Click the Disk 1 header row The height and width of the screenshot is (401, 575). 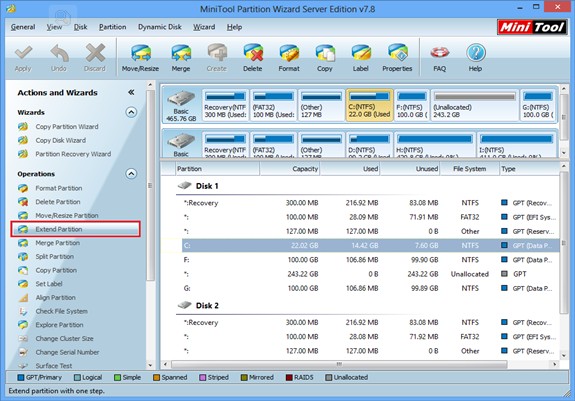367,186
